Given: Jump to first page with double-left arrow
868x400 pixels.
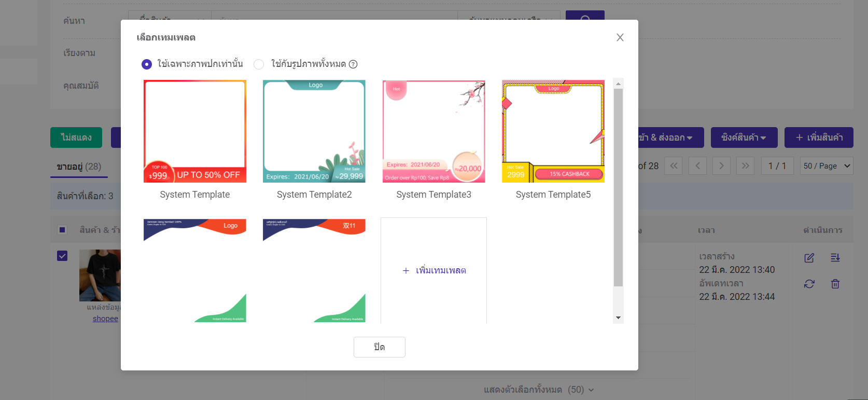Looking at the screenshot, I should pyautogui.click(x=673, y=166).
